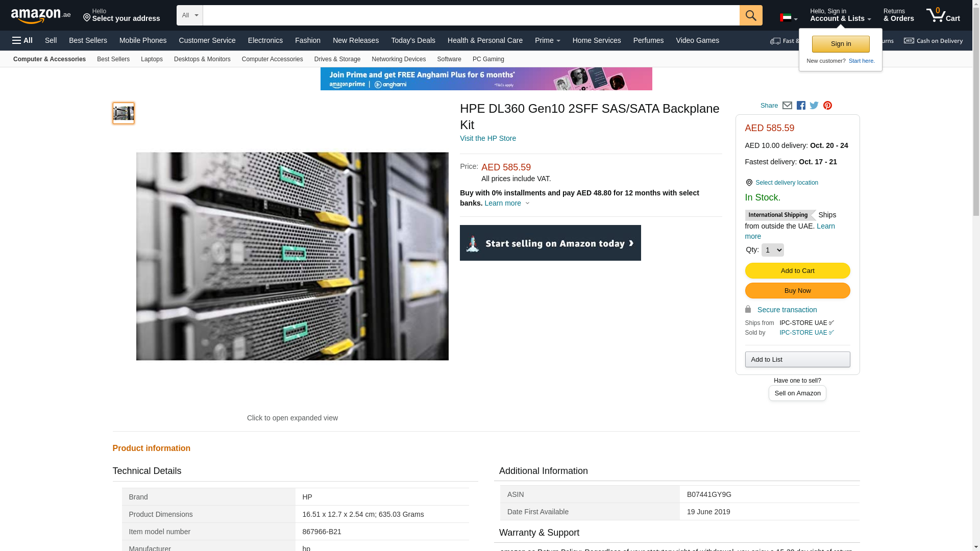
Task: Share product on Twitter icon
Action: pyautogui.click(x=814, y=106)
